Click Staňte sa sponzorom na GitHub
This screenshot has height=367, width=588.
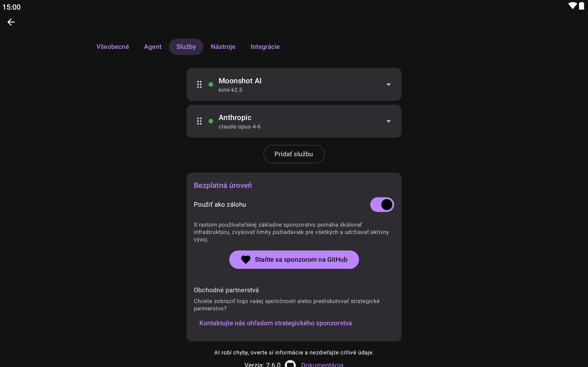294,260
